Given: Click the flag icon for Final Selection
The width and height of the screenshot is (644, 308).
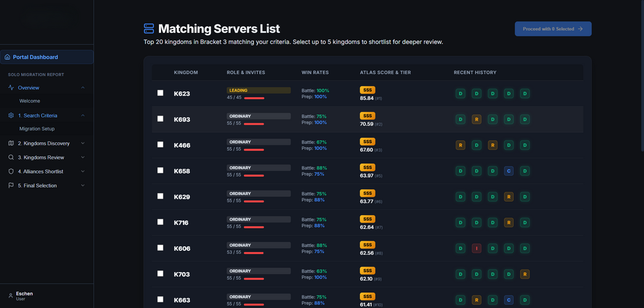Looking at the screenshot, I should (x=11, y=185).
